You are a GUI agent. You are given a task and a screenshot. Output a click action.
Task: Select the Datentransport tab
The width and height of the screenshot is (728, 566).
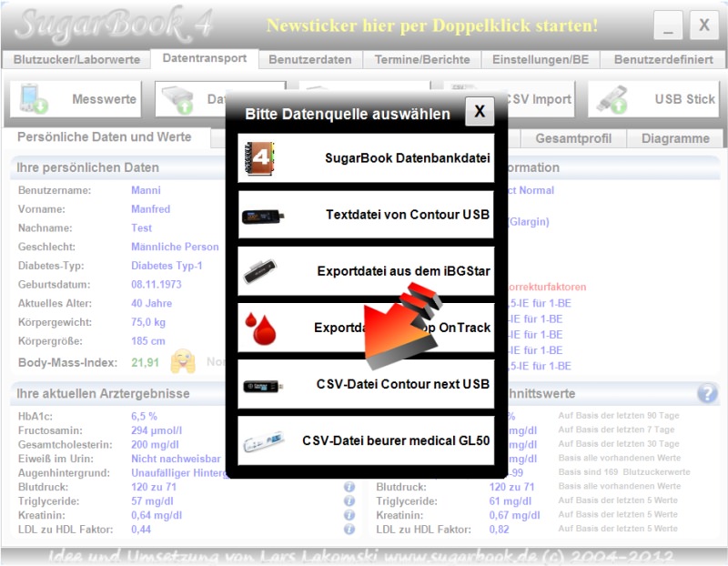point(204,58)
